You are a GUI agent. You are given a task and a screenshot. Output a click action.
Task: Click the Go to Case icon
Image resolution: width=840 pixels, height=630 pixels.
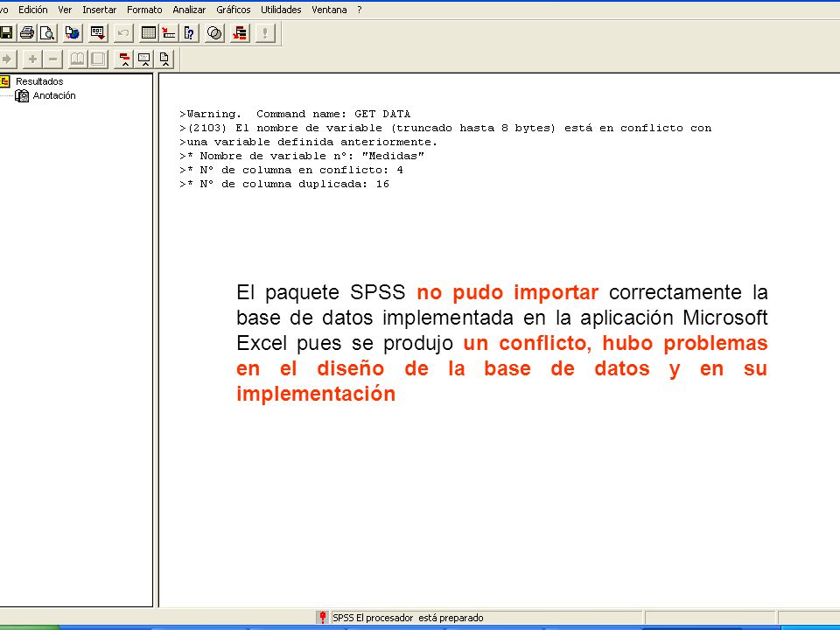pos(169,33)
